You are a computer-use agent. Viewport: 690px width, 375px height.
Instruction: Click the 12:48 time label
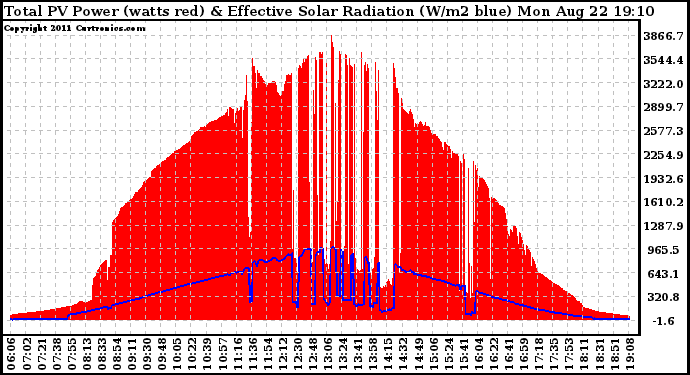coord(312,354)
